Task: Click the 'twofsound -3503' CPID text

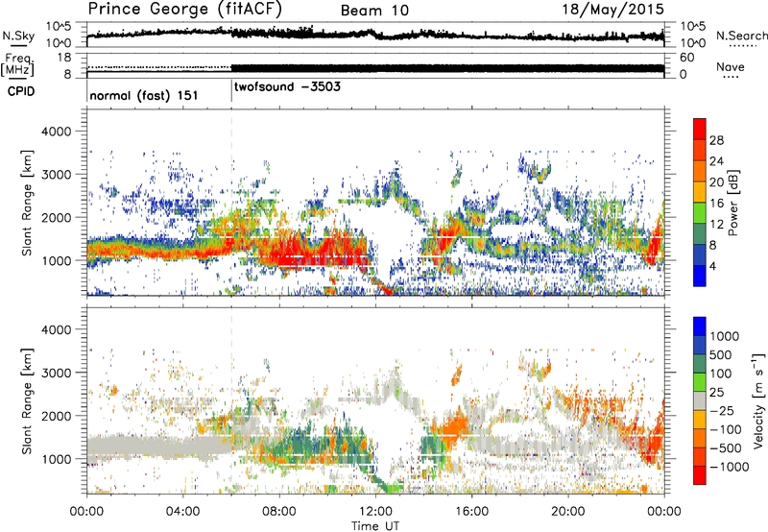Action: click(287, 87)
